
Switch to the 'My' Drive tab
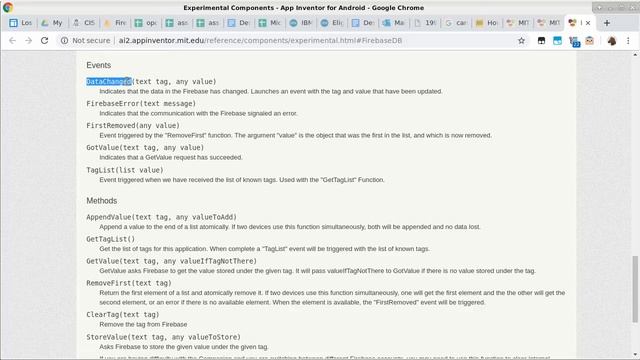[52, 23]
